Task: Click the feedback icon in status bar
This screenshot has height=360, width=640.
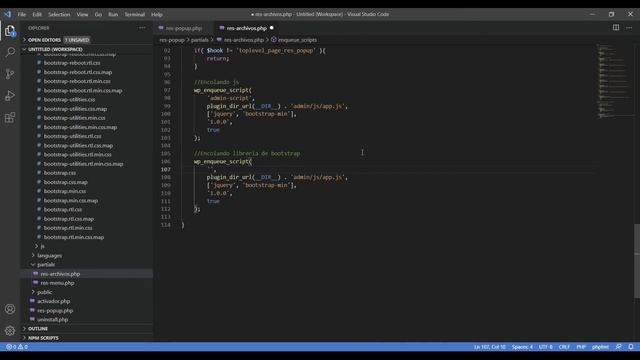Action: point(618,347)
